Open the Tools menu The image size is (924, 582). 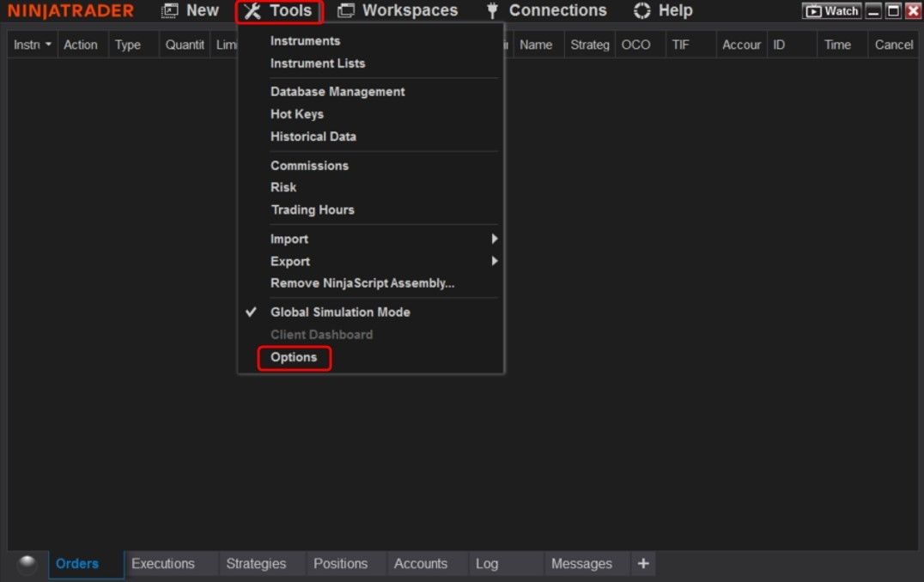point(279,11)
